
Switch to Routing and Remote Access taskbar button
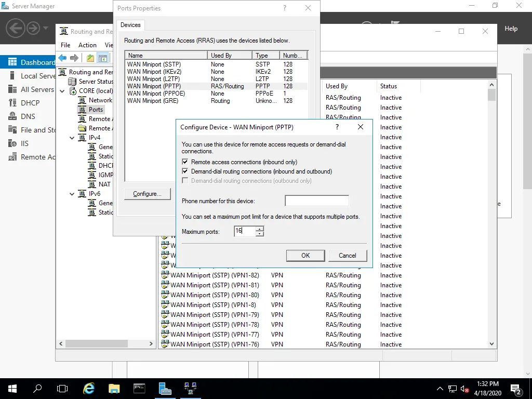point(190,389)
